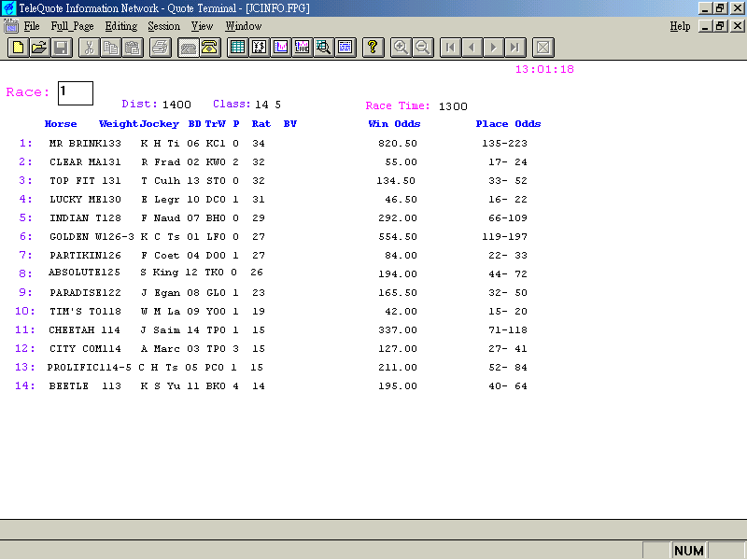
Task: Click horse name PROLIFIC114-5
Action: click(x=89, y=367)
